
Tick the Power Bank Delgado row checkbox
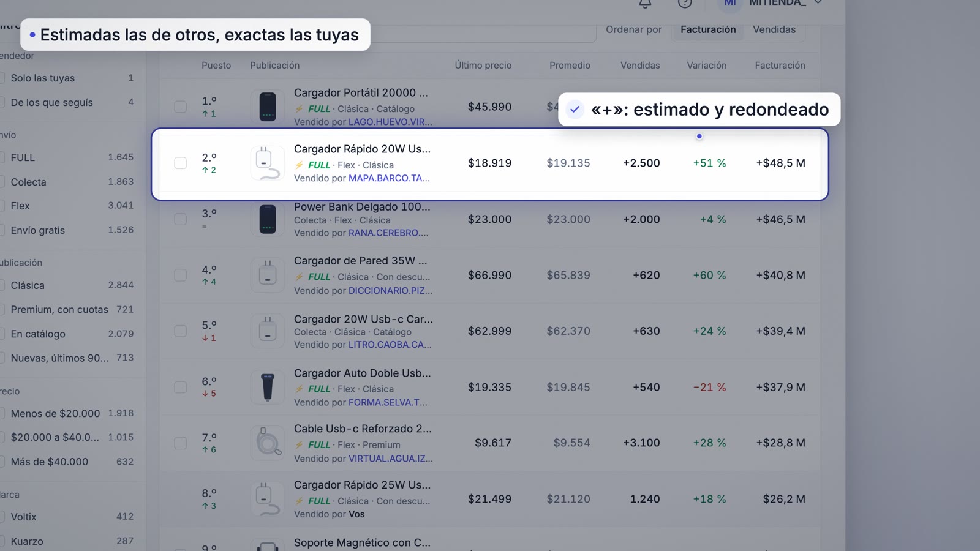tap(180, 219)
